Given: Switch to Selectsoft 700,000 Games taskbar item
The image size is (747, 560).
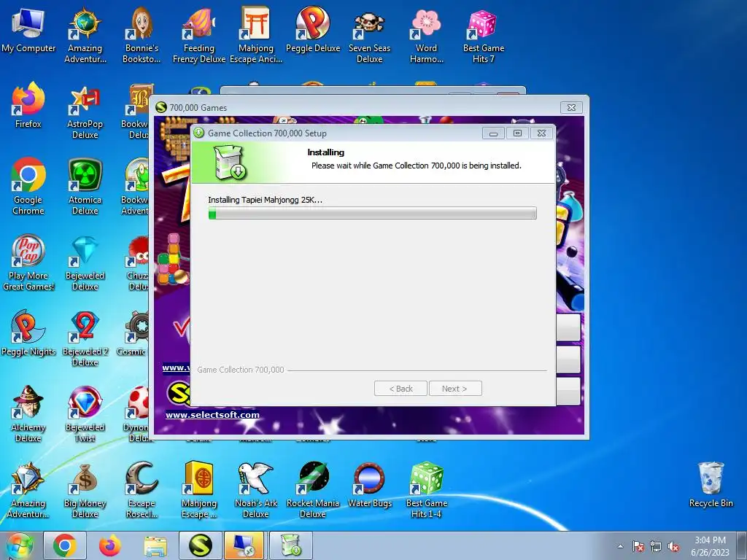Looking at the screenshot, I should coord(201,545).
